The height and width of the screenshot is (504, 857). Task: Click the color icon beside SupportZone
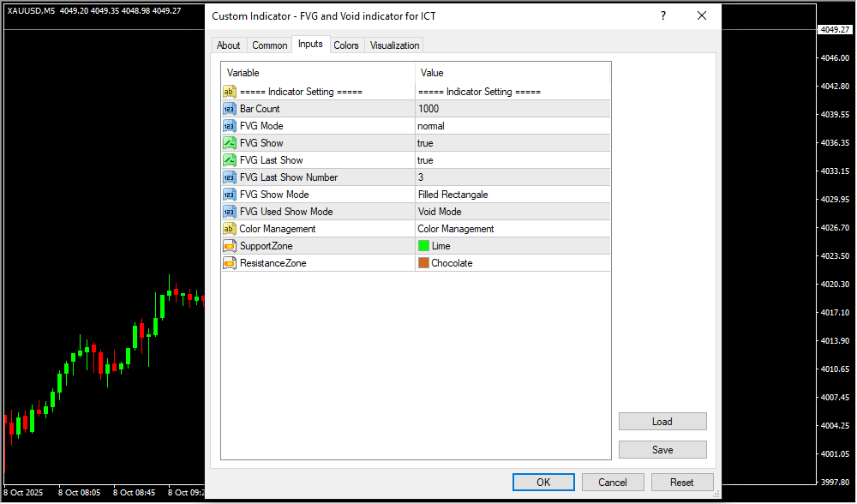pos(229,246)
